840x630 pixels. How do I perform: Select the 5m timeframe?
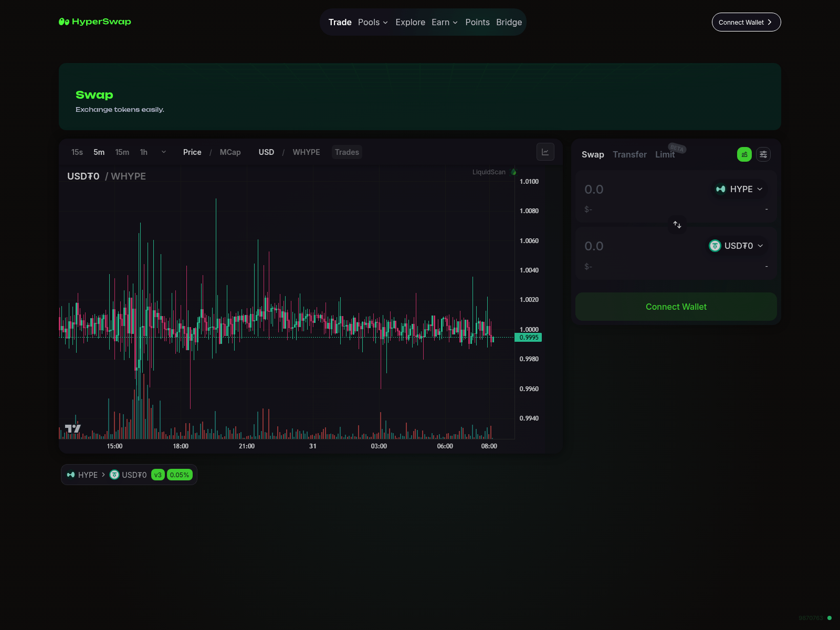[99, 152]
